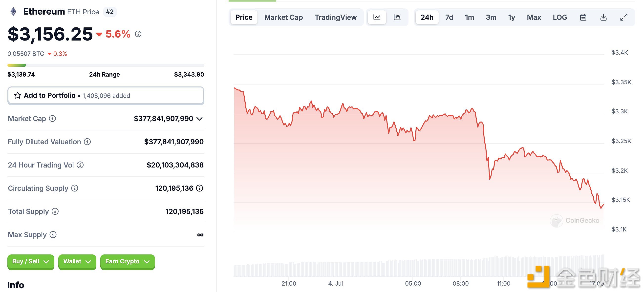Click Add to Portfolio button
This screenshot has width=644, height=292.
(106, 96)
